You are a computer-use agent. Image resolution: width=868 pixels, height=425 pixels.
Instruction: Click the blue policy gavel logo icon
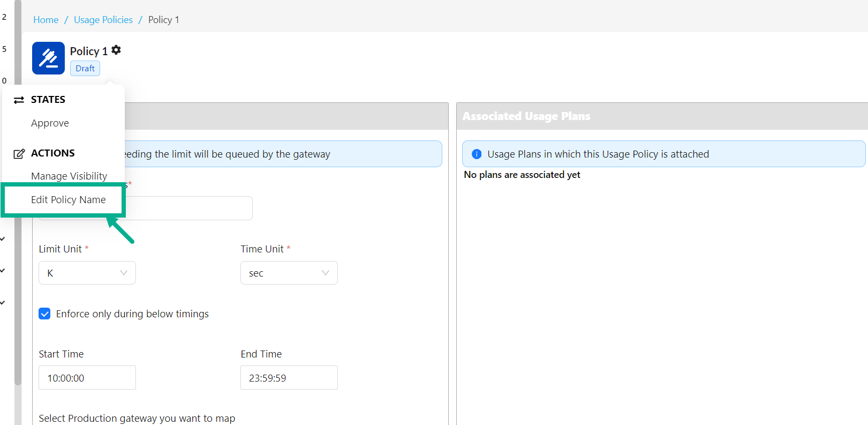tap(48, 58)
